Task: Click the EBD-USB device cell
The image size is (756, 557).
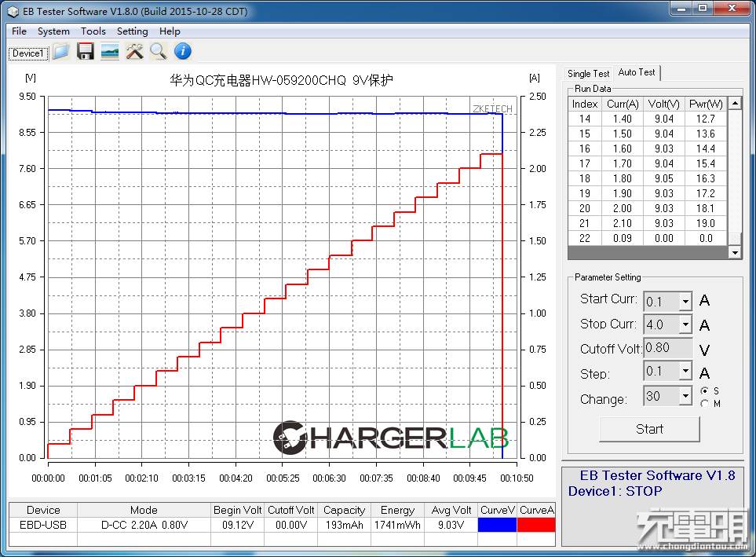Action: (43, 525)
